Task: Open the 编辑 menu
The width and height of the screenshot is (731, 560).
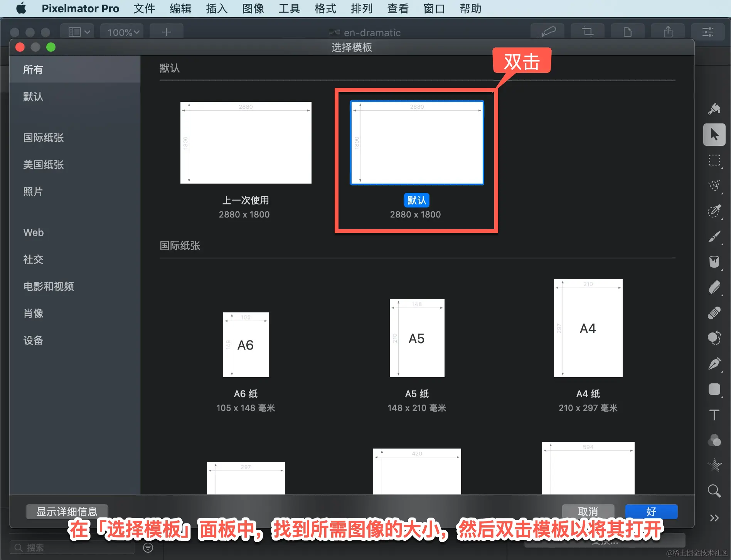Action: 180,8
